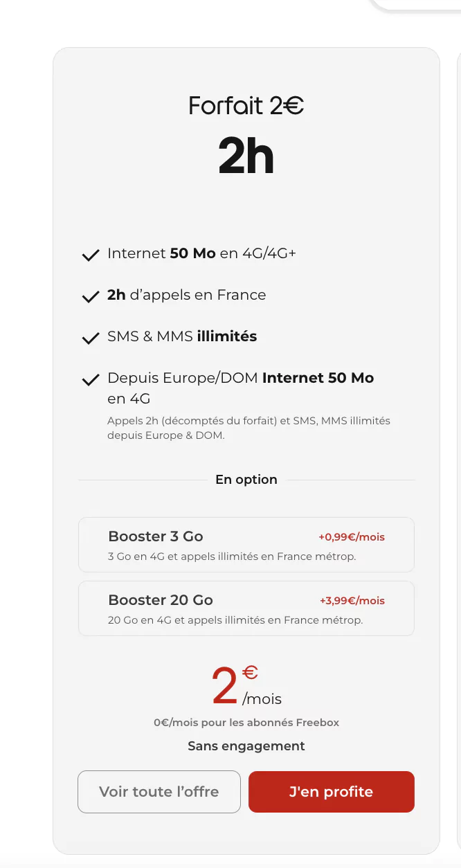Select the Booster 3 Go option
This screenshot has width=461, height=868.
point(246,545)
